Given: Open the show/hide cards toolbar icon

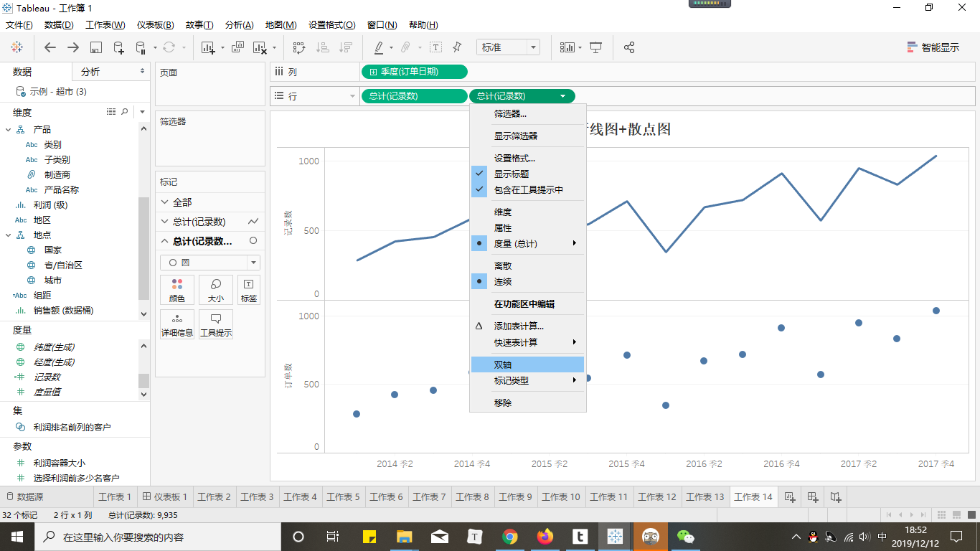Looking at the screenshot, I should [x=567, y=47].
